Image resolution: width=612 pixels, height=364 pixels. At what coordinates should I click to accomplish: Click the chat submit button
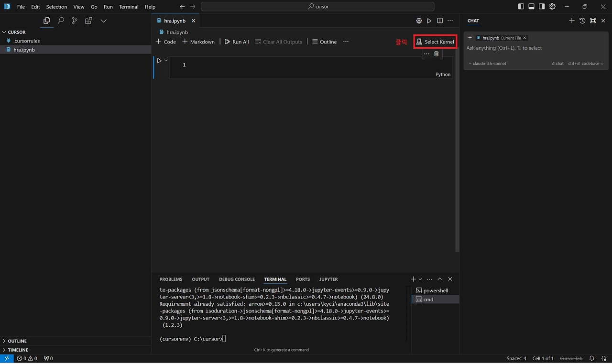(557, 64)
